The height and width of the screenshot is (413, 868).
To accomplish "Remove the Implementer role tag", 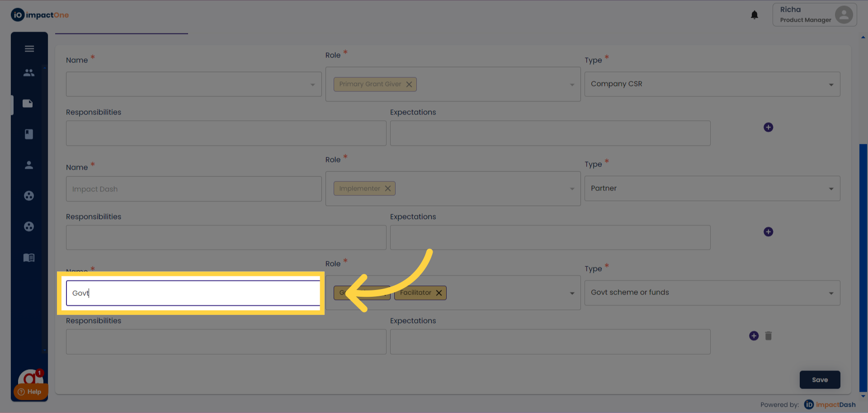I will click(x=388, y=189).
